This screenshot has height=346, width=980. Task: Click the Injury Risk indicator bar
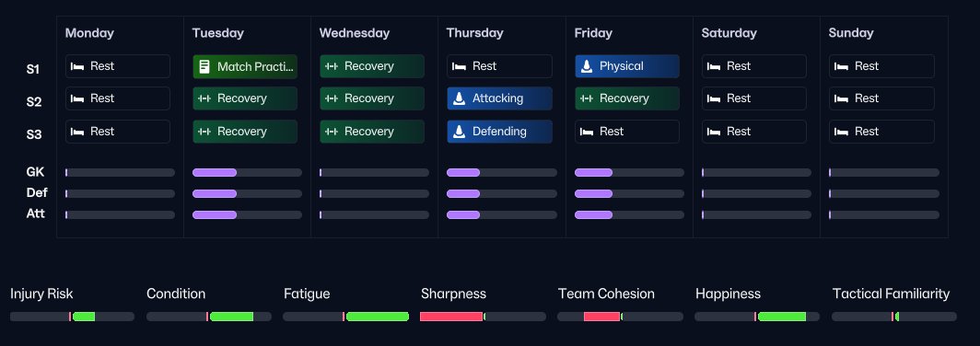click(x=72, y=317)
